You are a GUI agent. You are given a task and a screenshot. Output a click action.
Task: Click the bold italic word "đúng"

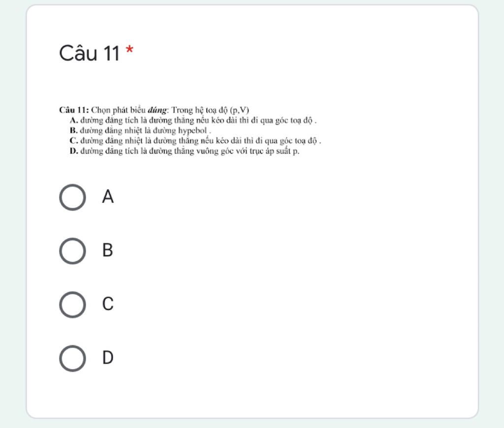pos(157,110)
